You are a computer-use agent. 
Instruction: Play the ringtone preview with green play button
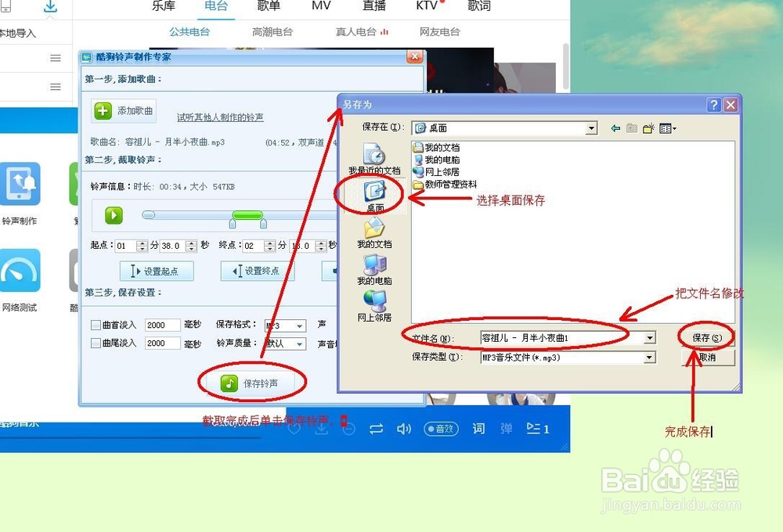[114, 216]
